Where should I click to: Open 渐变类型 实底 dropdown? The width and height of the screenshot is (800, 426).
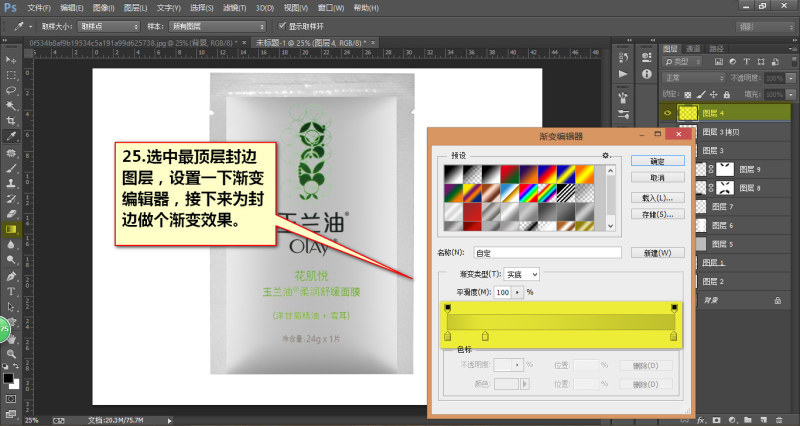point(521,274)
